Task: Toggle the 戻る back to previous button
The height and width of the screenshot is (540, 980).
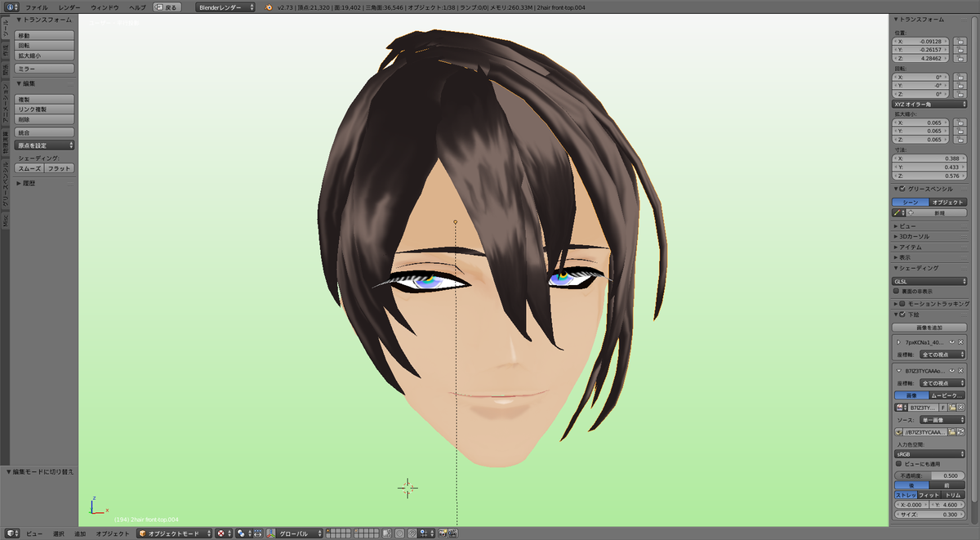Action: (x=166, y=7)
